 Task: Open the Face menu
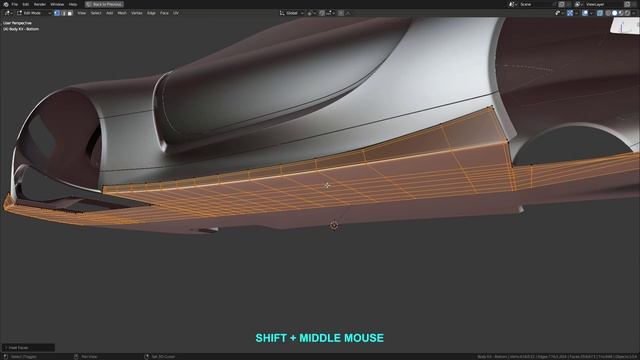[x=164, y=13]
